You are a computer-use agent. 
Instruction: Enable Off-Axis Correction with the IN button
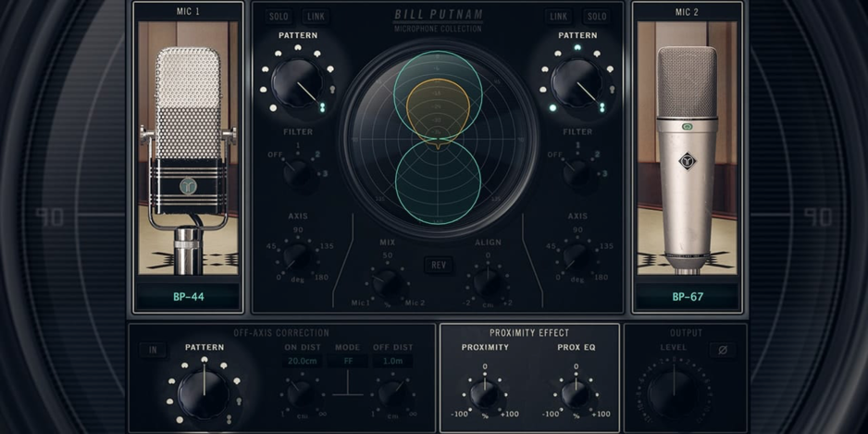click(x=153, y=350)
